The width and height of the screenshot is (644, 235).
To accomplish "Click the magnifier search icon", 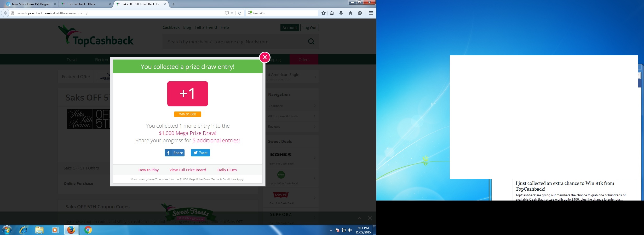I will (x=311, y=42).
